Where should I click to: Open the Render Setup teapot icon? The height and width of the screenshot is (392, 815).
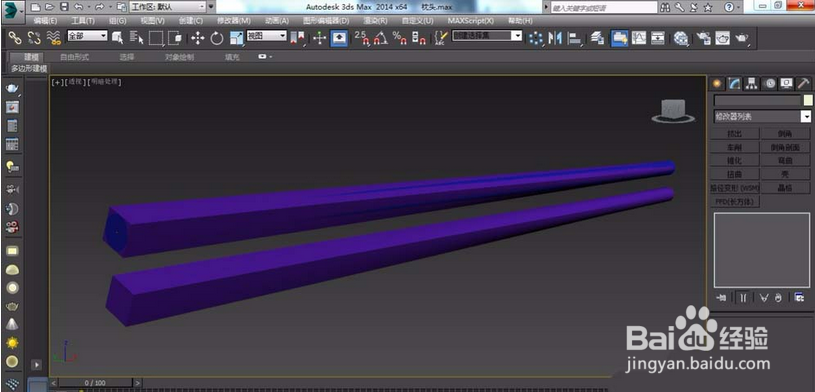(x=704, y=38)
